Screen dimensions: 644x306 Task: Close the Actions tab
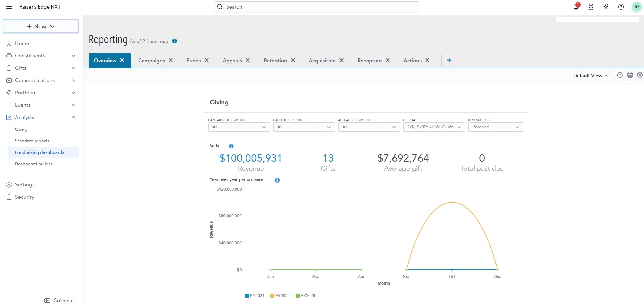pyautogui.click(x=427, y=60)
